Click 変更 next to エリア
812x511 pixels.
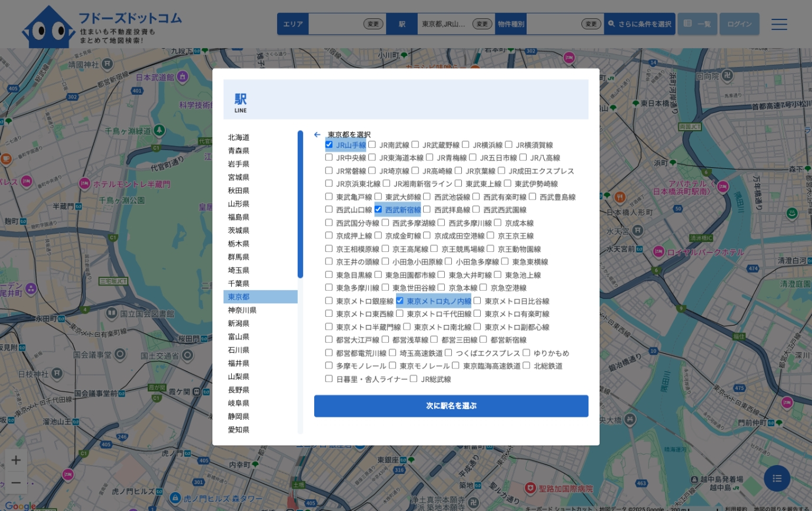point(373,24)
